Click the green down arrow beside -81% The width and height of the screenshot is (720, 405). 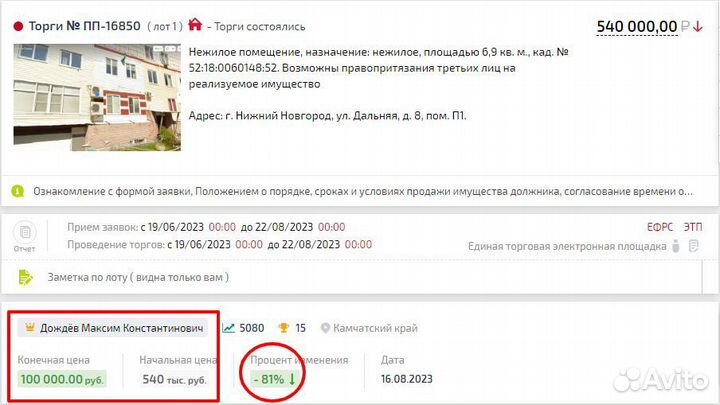pyautogui.click(x=292, y=379)
